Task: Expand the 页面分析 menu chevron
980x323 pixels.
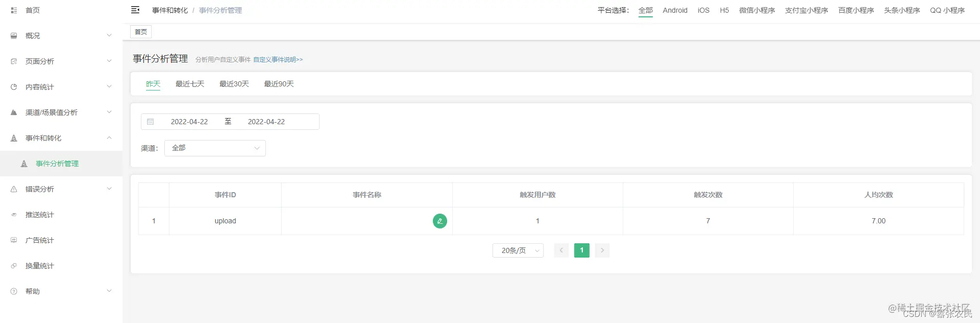Action: click(x=109, y=61)
